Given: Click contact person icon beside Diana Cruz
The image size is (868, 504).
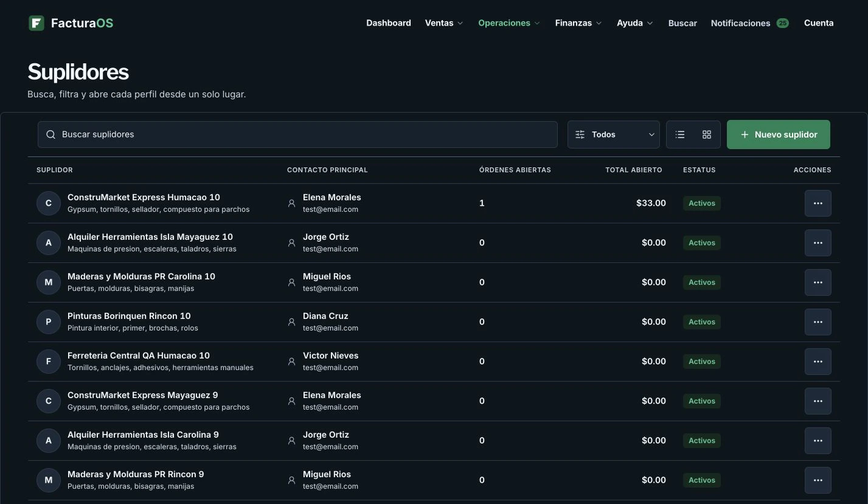Looking at the screenshot, I should tap(291, 322).
